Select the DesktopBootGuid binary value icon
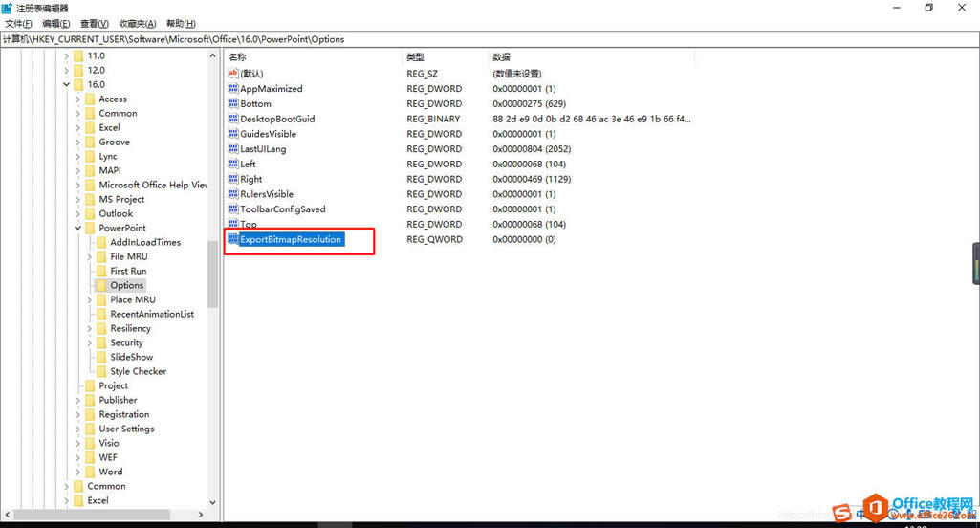This screenshot has width=980, height=528. 233,119
